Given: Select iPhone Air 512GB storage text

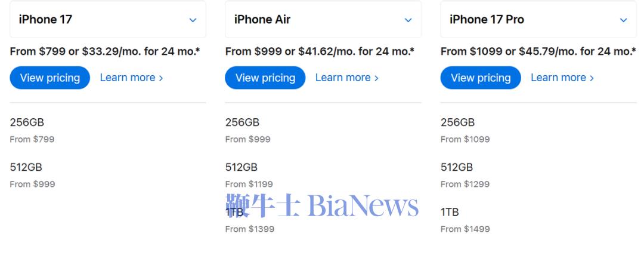Looking at the screenshot, I should click(241, 167).
